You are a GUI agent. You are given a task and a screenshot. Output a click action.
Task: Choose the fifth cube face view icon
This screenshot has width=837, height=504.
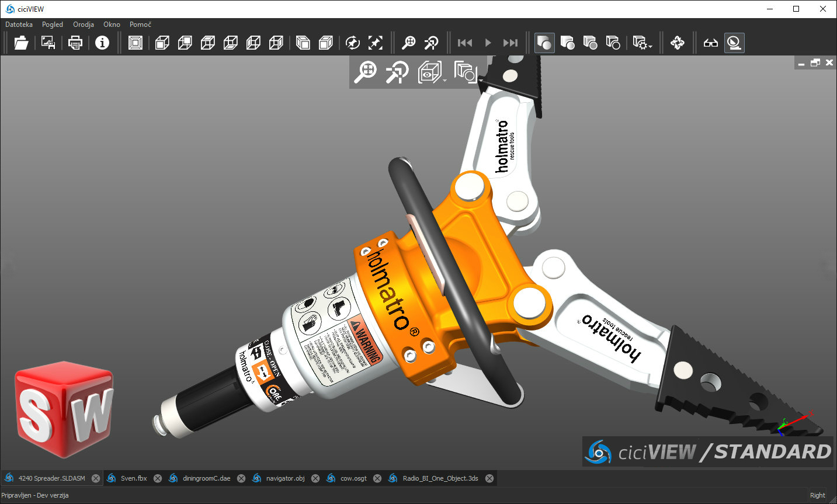pos(253,43)
